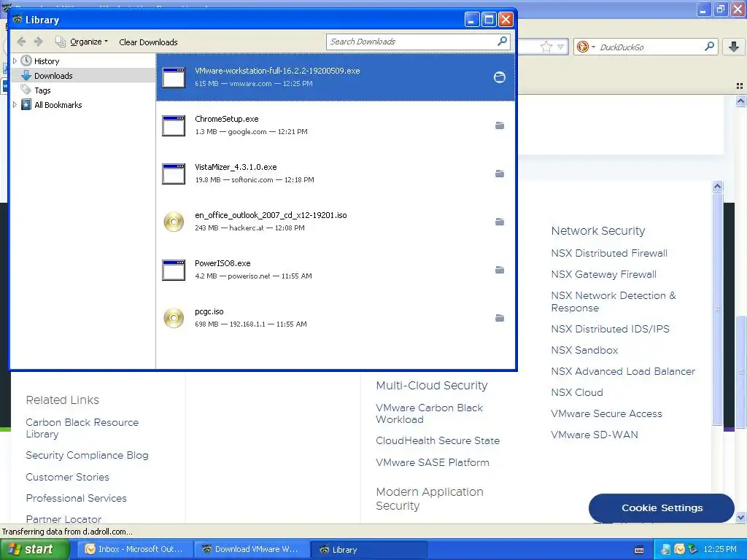
Task: Click the search magnifier in Search Downloads
Action: tap(502, 42)
